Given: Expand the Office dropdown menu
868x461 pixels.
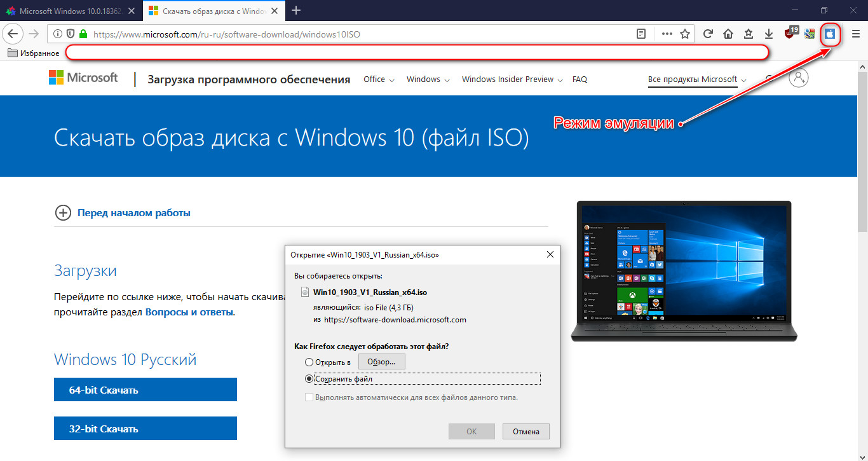Looking at the screenshot, I should click(x=379, y=79).
